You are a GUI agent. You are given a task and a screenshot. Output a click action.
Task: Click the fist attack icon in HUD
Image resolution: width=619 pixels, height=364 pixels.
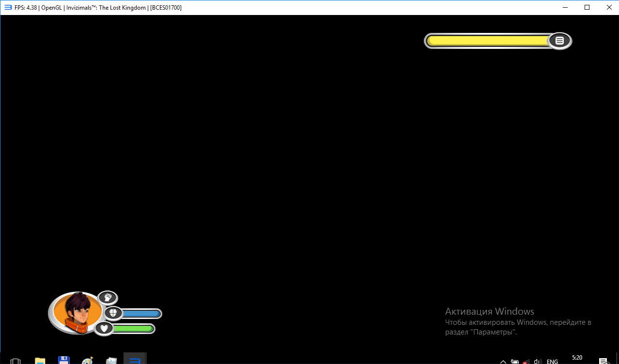[108, 297]
